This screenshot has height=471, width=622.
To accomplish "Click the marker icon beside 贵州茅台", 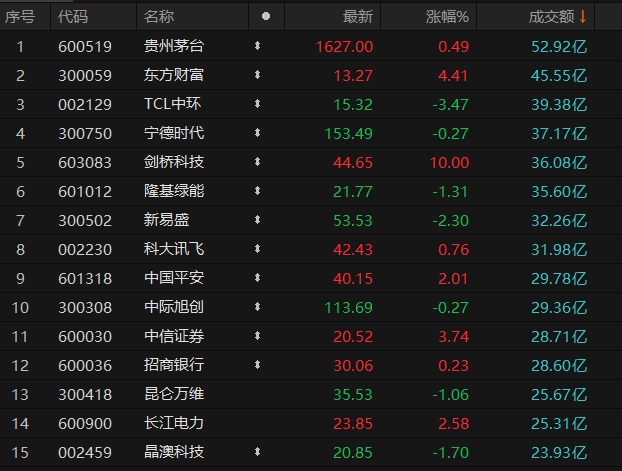I will coord(258,46).
